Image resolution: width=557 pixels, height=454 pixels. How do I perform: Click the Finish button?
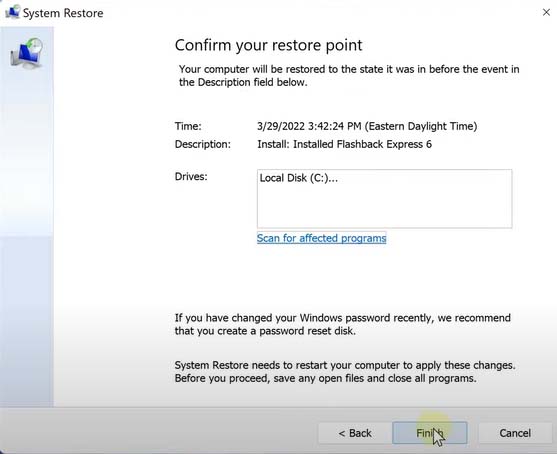pos(429,433)
